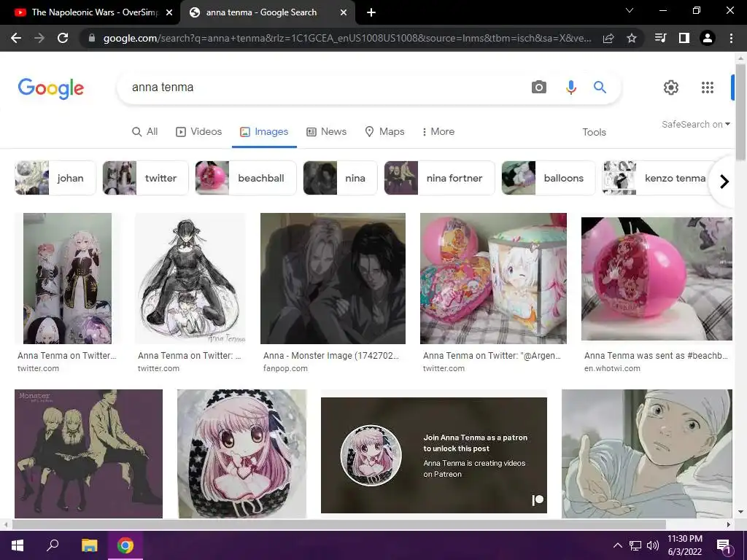Open black and white sketch drawing thumbnail

(190, 278)
